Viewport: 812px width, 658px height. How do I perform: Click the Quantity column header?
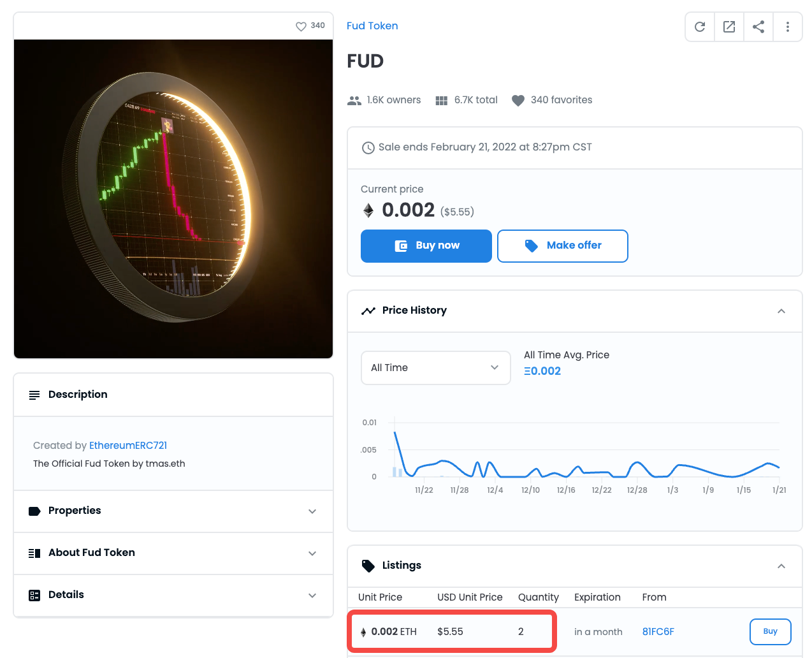pos(539,597)
